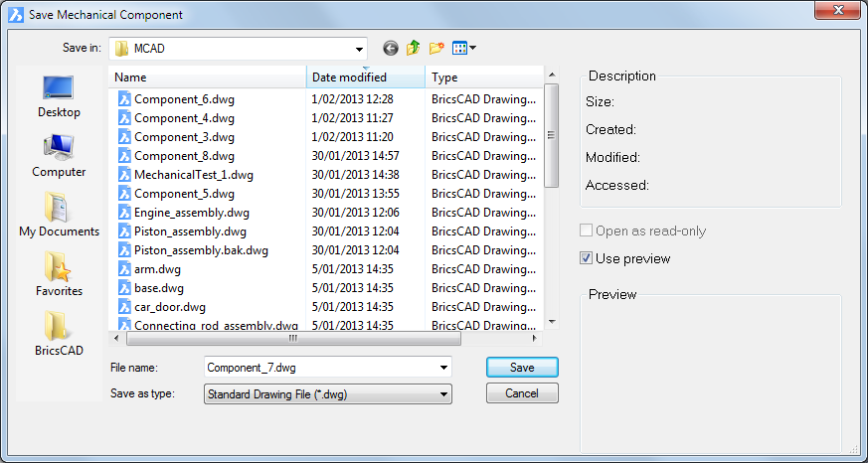Open BricsCAD folder shortcut
Image resolution: width=868 pixels, height=463 pixels.
tap(59, 336)
